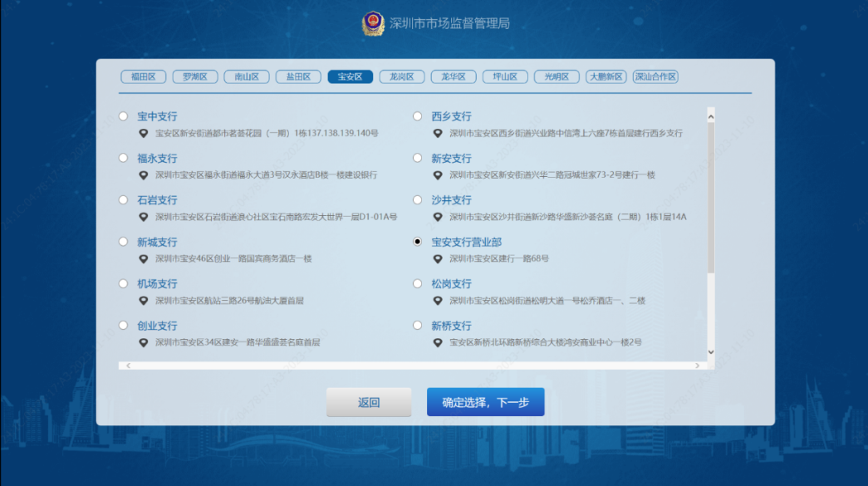Click the 机场支行 branch name
This screenshot has width=868, height=486.
coord(157,284)
